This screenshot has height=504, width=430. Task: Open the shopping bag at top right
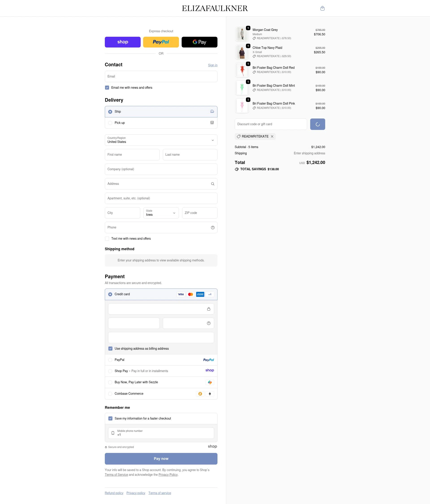(x=322, y=8)
